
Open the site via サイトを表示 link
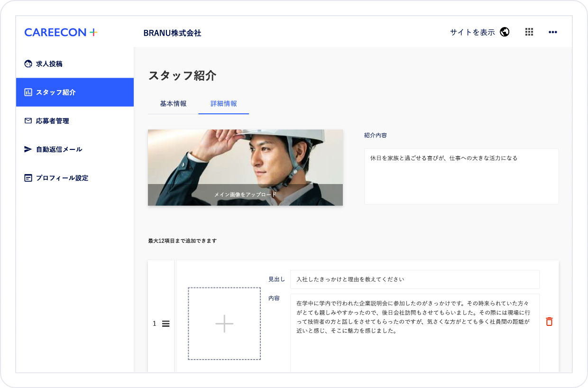(471, 32)
